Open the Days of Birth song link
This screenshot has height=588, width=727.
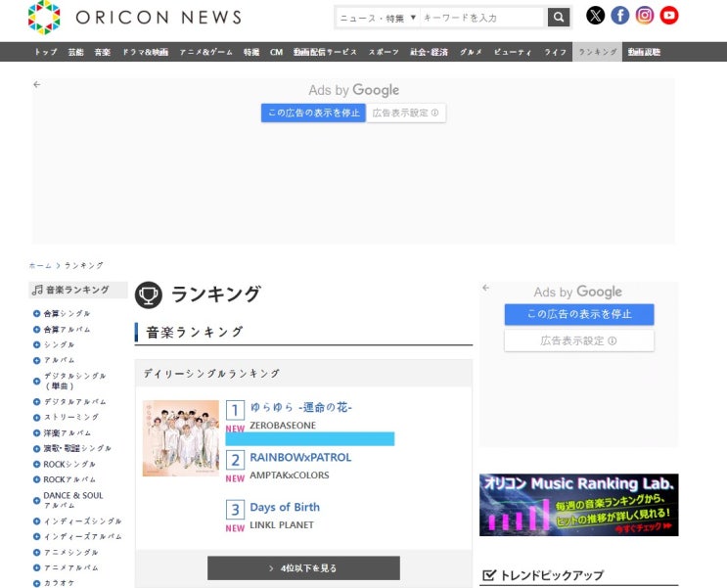pyautogui.click(x=285, y=507)
